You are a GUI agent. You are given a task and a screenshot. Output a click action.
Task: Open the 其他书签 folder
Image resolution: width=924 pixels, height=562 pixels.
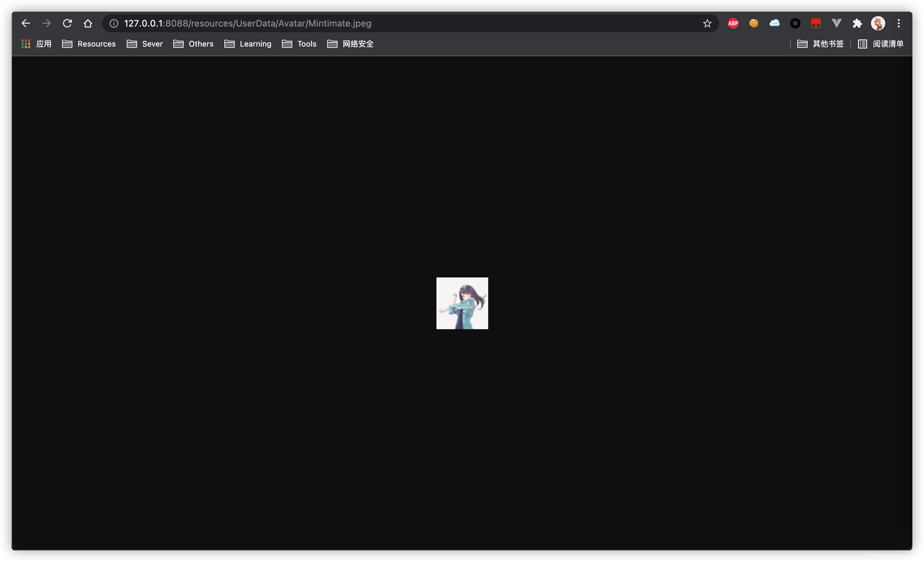(820, 44)
